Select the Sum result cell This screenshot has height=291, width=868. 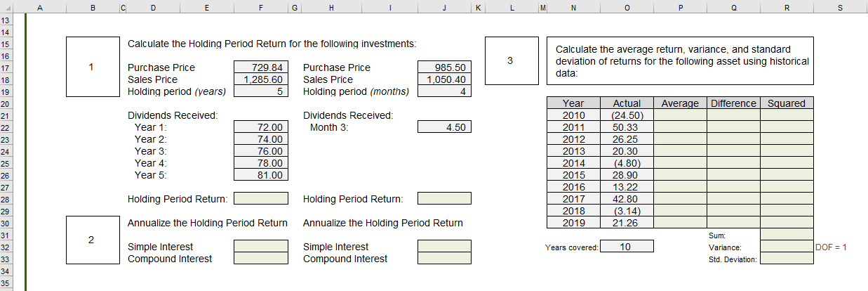(787, 235)
